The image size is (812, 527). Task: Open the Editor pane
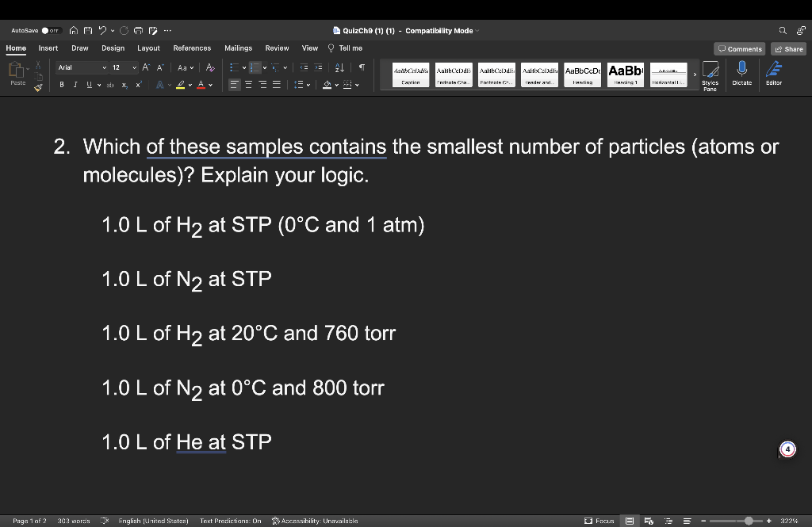click(775, 75)
